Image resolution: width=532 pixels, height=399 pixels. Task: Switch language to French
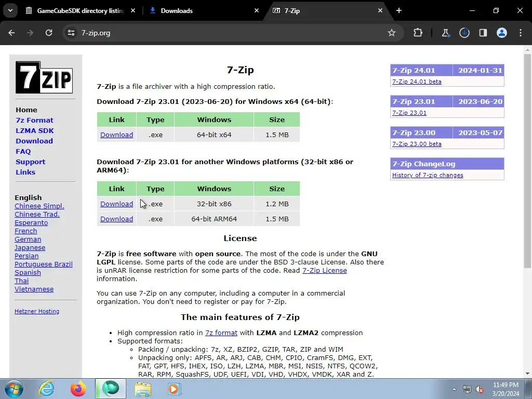[x=26, y=231]
